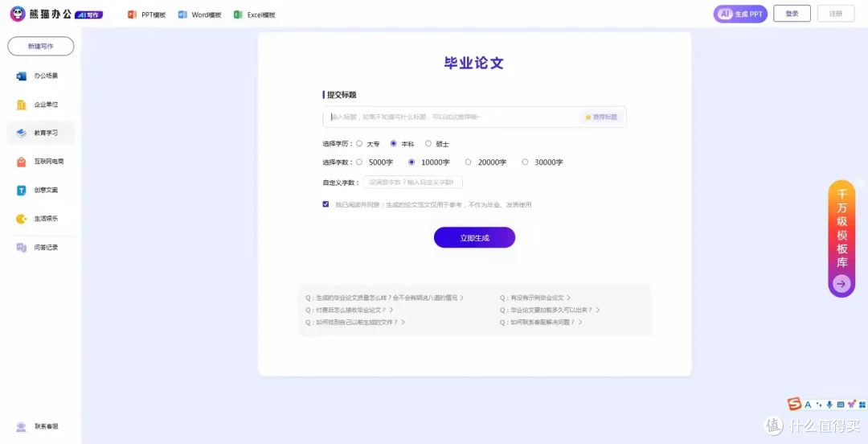Open the 企业单位 sidebar label
The height and width of the screenshot is (444, 868).
(x=46, y=105)
